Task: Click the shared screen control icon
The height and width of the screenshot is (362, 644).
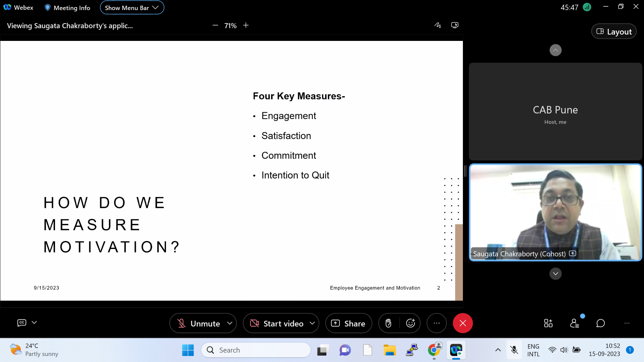Action: [x=455, y=25]
